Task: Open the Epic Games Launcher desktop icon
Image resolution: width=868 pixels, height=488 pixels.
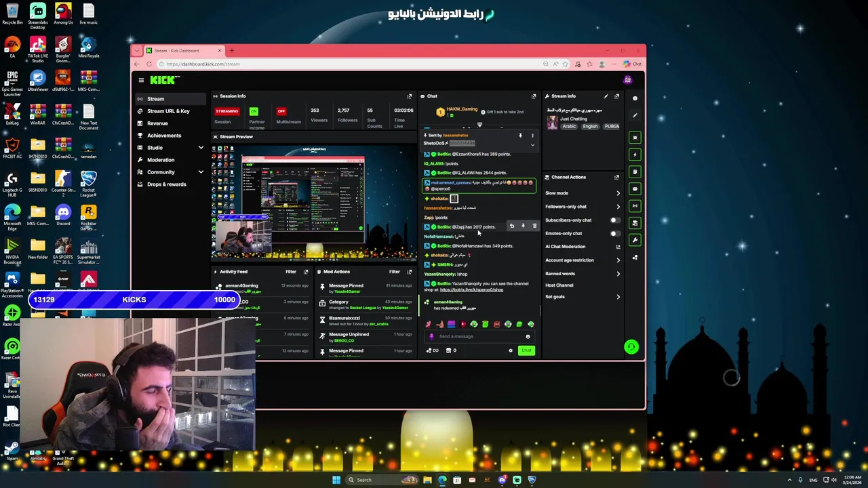Action: coord(12,83)
